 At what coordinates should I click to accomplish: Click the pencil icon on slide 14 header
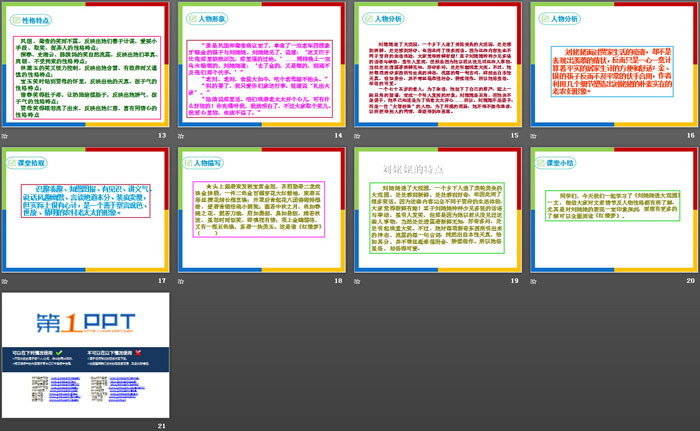tap(190, 17)
